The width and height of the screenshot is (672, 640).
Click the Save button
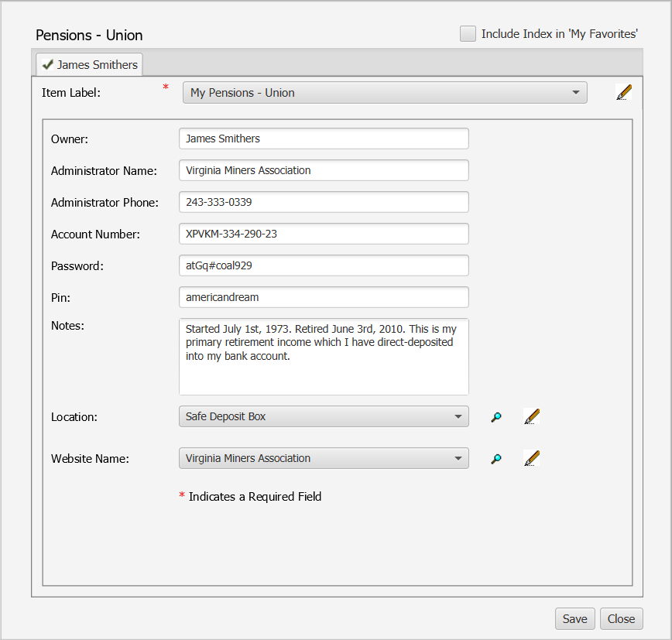(x=574, y=618)
